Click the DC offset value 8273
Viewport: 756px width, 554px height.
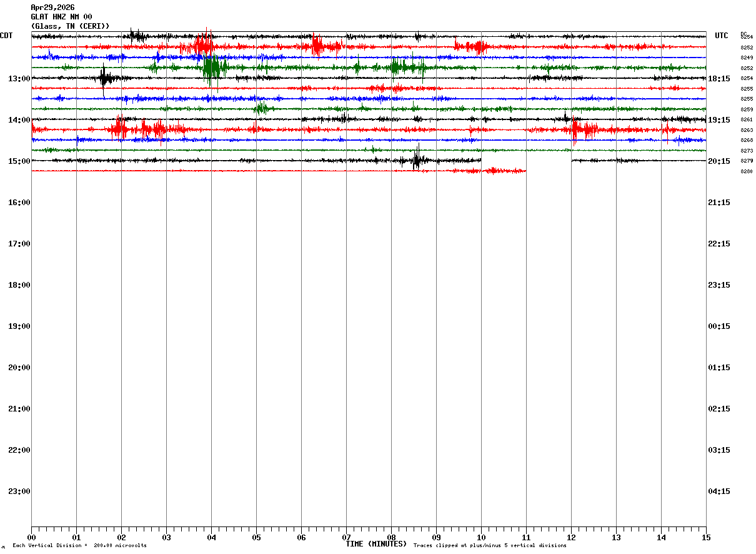pyautogui.click(x=747, y=151)
